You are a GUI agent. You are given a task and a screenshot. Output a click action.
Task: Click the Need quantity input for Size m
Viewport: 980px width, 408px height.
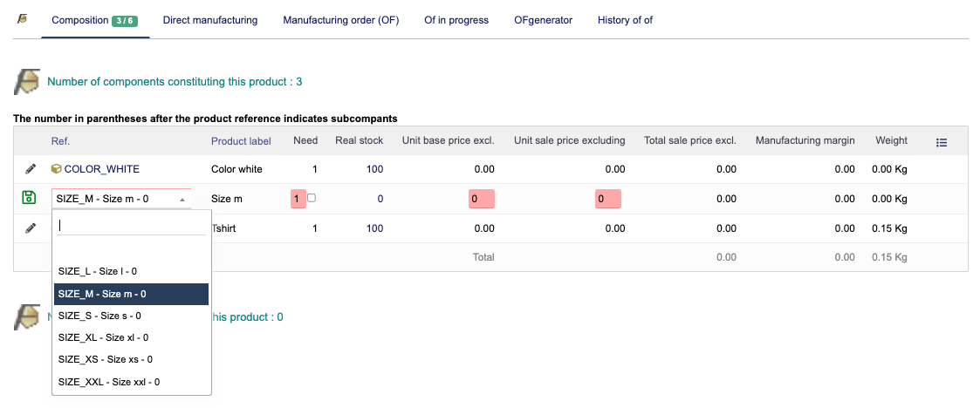pyautogui.click(x=298, y=199)
